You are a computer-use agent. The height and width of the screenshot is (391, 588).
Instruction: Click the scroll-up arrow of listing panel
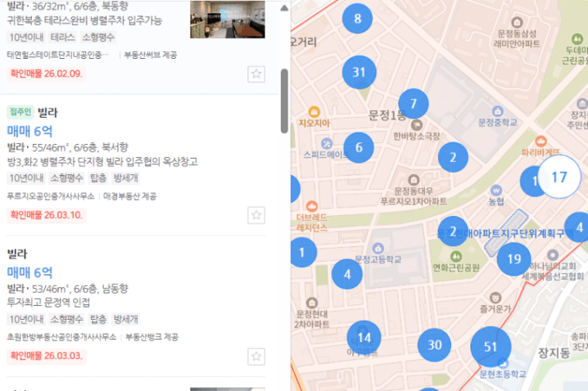click(x=284, y=8)
